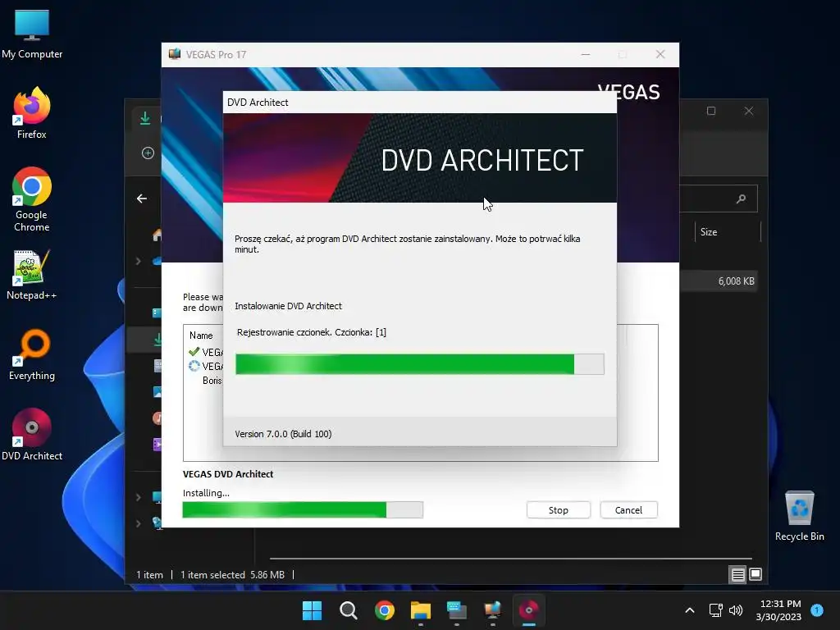840x630 pixels.
Task: Switch Explorer to large icons view
Action: click(x=756, y=575)
